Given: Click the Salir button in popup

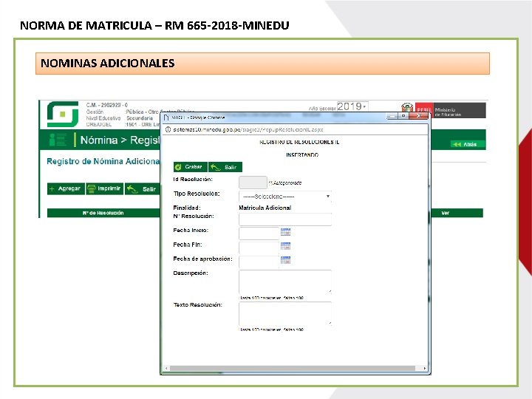Looking at the screenshot, I should (x=225, y=167).
